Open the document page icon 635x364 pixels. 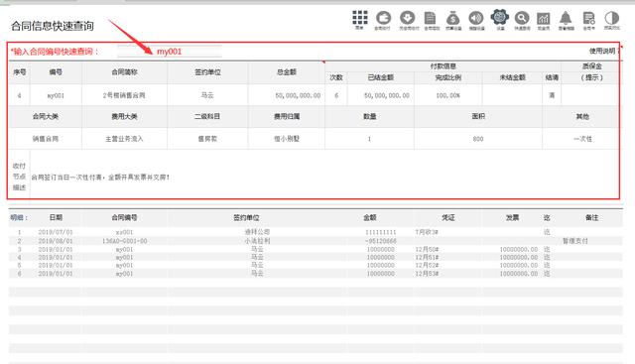(430, 18)
